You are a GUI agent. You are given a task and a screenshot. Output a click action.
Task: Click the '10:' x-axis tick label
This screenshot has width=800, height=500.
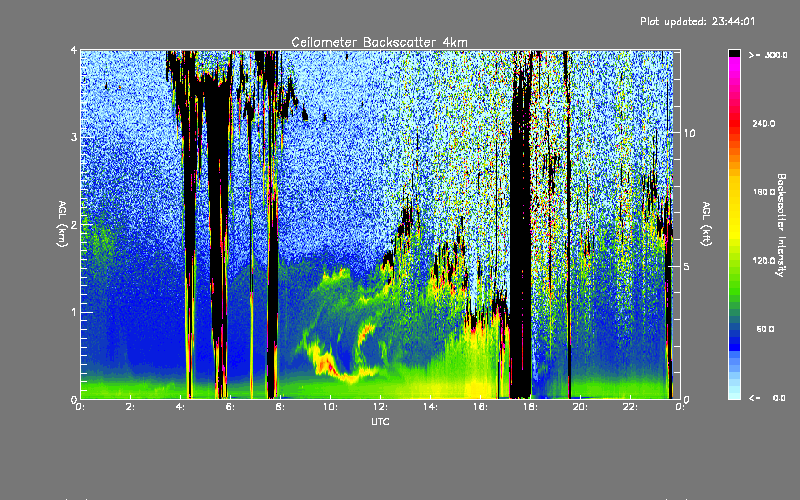coord(330,407)
